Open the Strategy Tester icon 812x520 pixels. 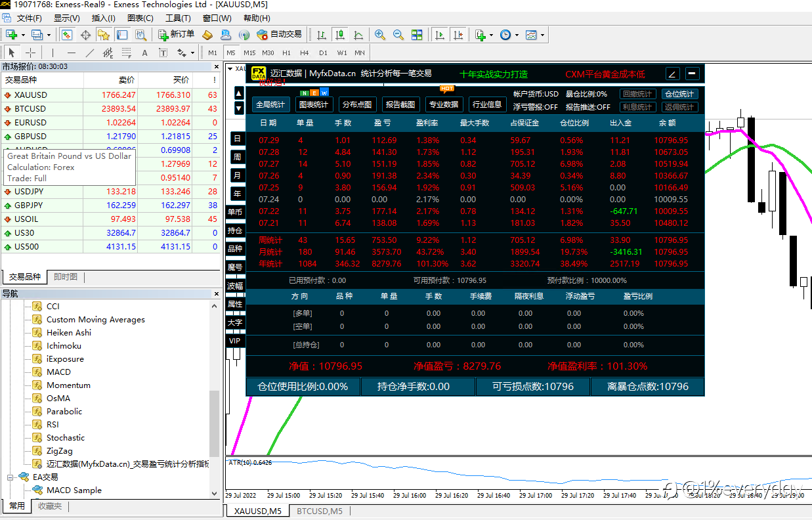(x=140, y=35)
